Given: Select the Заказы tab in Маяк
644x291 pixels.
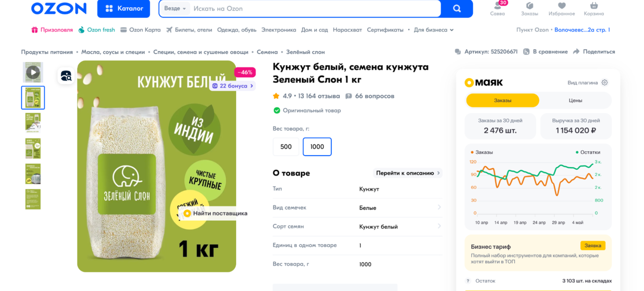Looking at the screenshot, I should coord(503,100).
